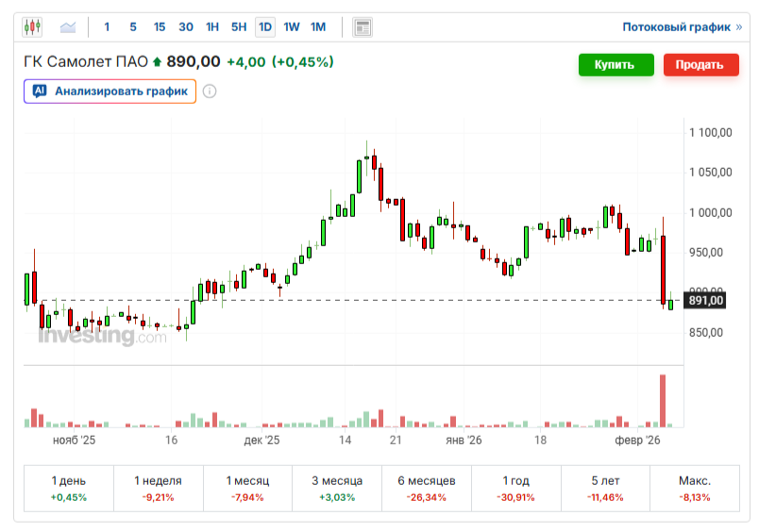Image resolution: width=759 pixels, height=532 pixels.
Task: Set the 1 minute timeframe
Action: point(107,27)
